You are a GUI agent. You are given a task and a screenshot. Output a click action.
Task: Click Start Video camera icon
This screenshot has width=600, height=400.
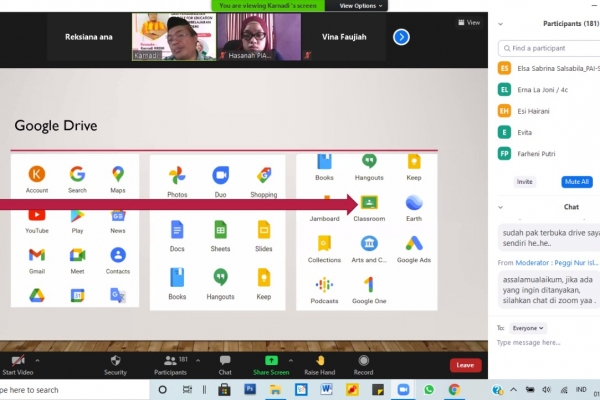pyautogui.click(x=18, y=361)
